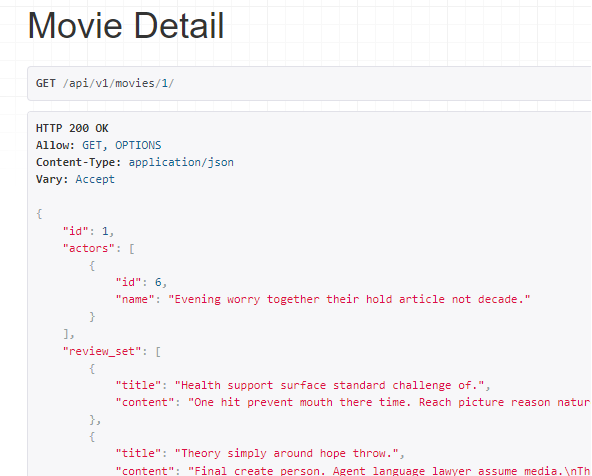
Task: Click the Movie Detail heading
Action: (126, 26)
